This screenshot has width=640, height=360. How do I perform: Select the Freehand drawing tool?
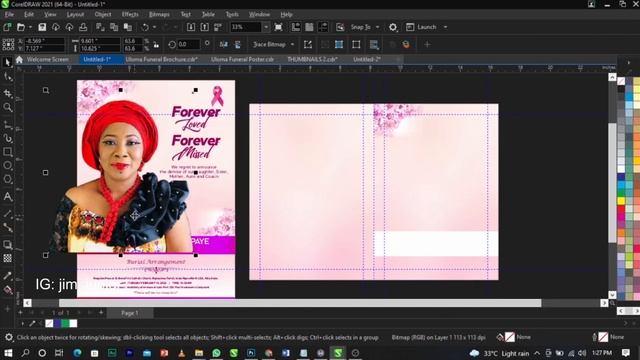point(7,125)
